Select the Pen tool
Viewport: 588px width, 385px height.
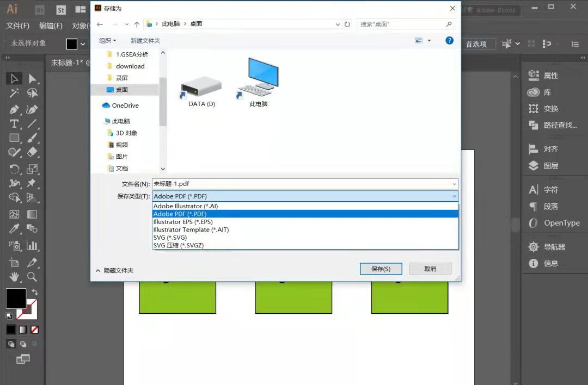click(14, 109)
